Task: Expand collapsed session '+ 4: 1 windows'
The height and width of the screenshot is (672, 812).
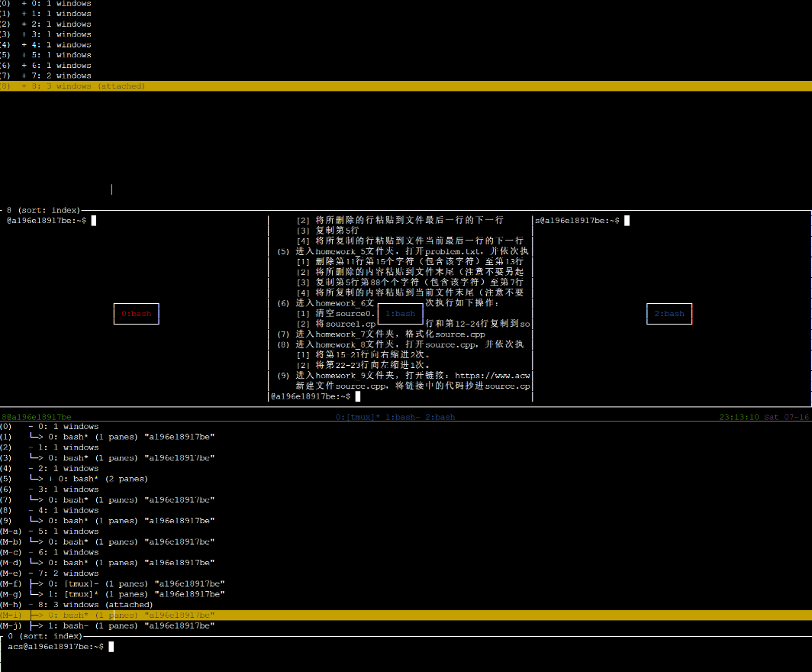Action: [x=24, y=44]
